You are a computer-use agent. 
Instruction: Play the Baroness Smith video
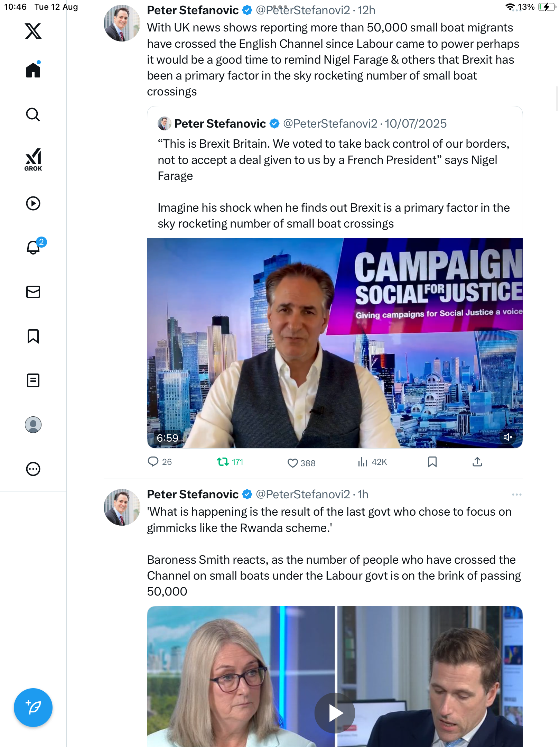[x=335, y=713]
